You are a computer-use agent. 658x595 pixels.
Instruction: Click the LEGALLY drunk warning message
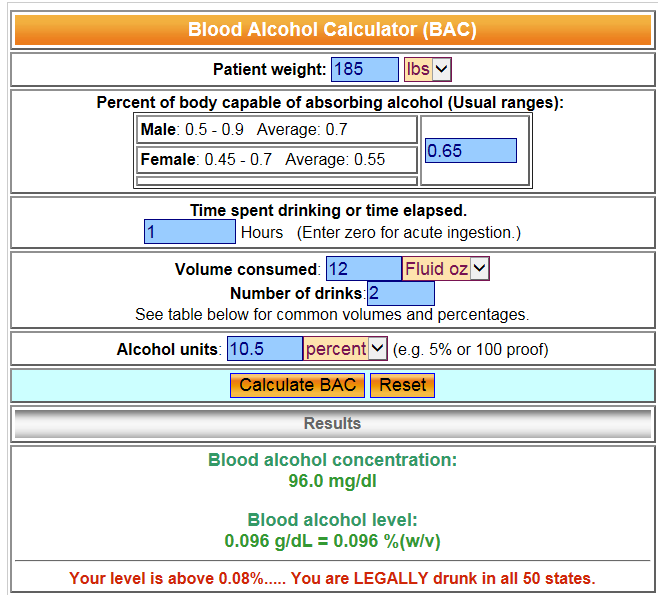[x=332, y=578]
